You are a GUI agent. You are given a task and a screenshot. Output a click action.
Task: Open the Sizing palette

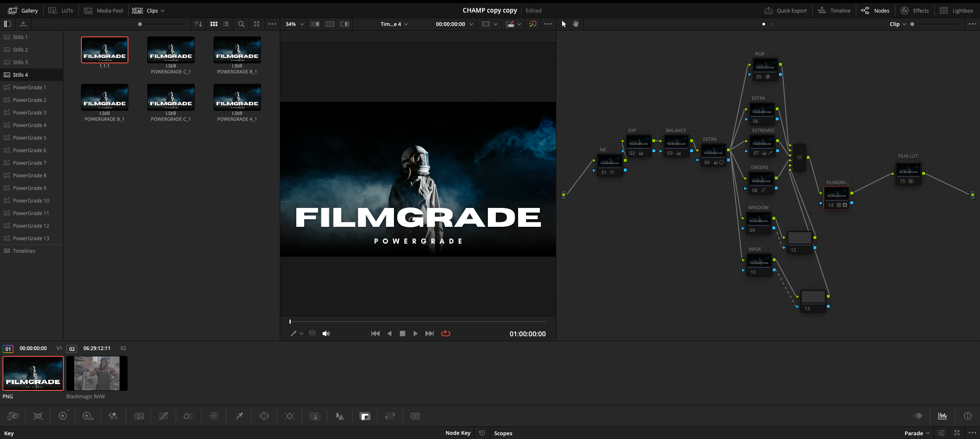[x=390, y=416]
